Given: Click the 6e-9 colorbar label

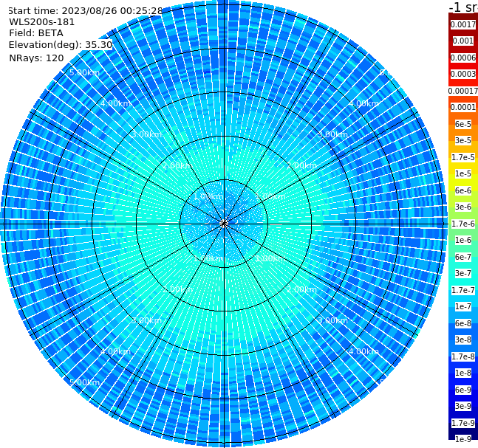Looking at the screenshot, I should [x=463, y=390].
